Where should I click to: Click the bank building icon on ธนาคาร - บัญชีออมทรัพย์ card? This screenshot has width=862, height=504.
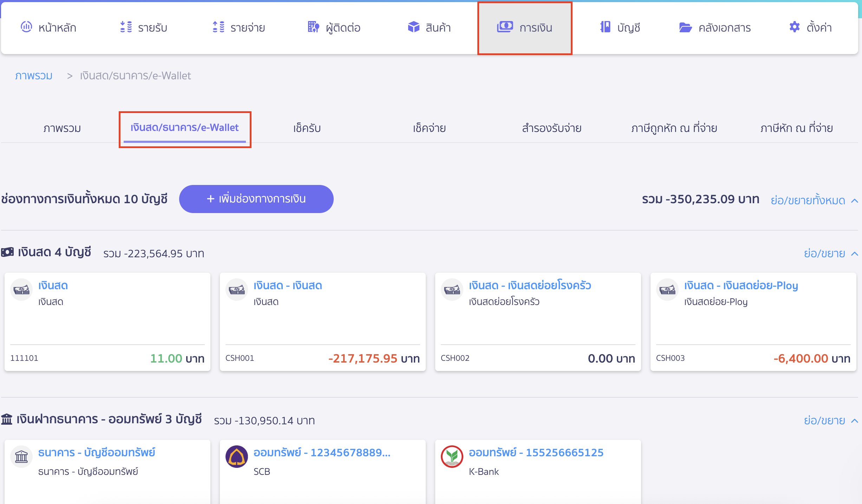pos(21,457)
